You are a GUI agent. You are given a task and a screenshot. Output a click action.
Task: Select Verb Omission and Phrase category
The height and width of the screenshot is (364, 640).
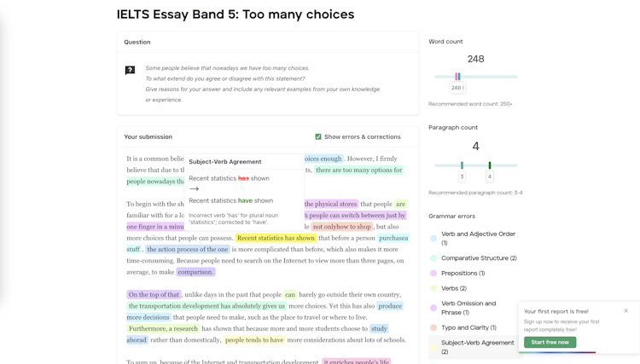click(468, 308)
